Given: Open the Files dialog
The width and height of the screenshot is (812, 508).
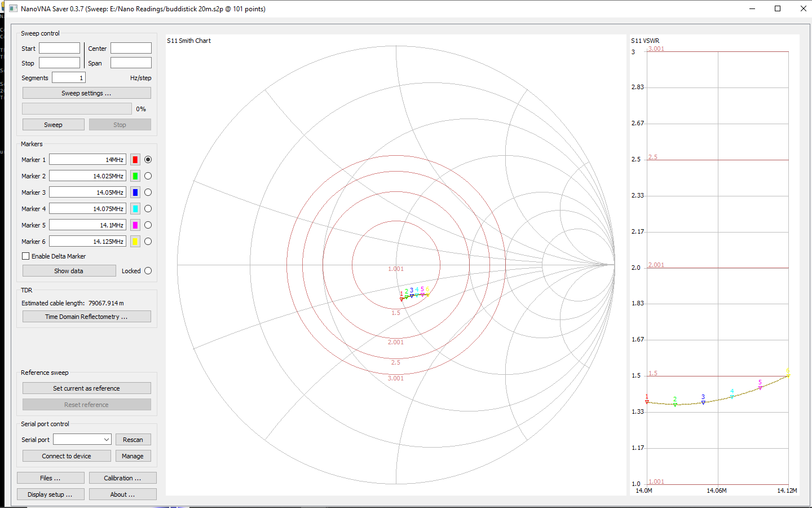Looking at the screenshot, I should (x=51, y=478).
